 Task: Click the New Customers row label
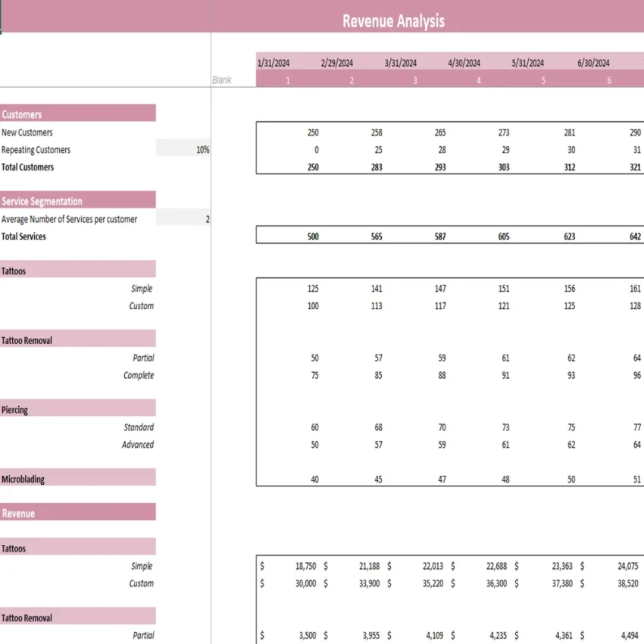click(29, 132)
